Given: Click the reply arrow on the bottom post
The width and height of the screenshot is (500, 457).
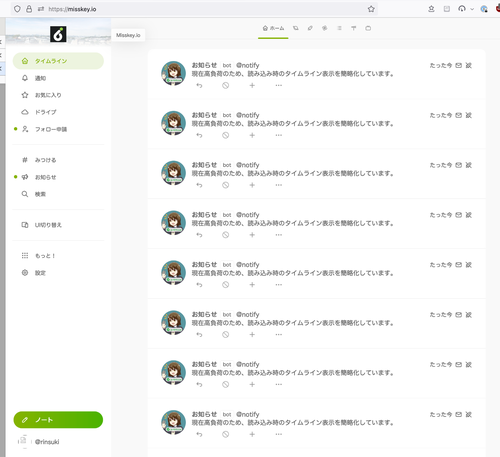Looking at the screenshot, I should 199,434.
